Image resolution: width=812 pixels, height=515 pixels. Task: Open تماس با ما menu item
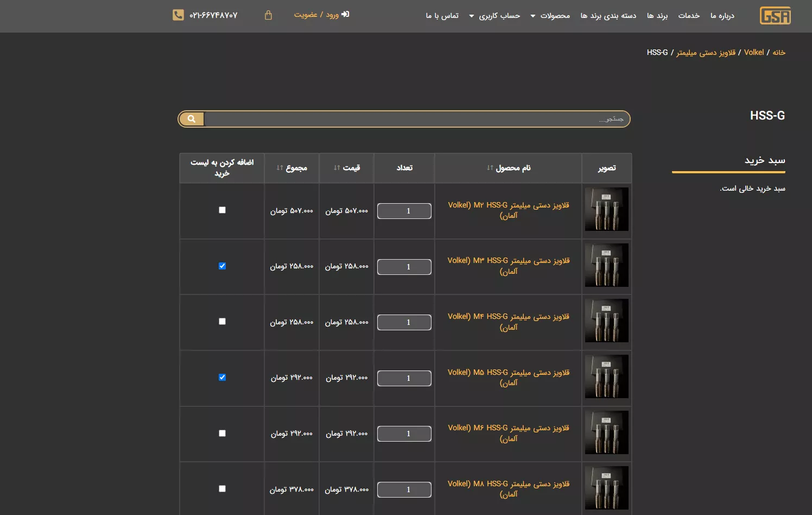click(x=442, y=16)
